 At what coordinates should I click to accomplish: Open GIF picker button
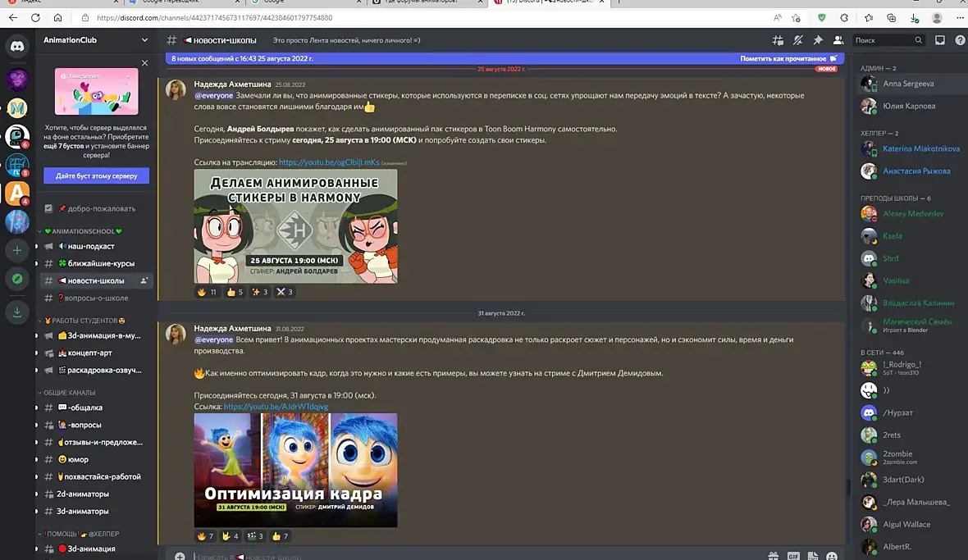click(793, 556)
